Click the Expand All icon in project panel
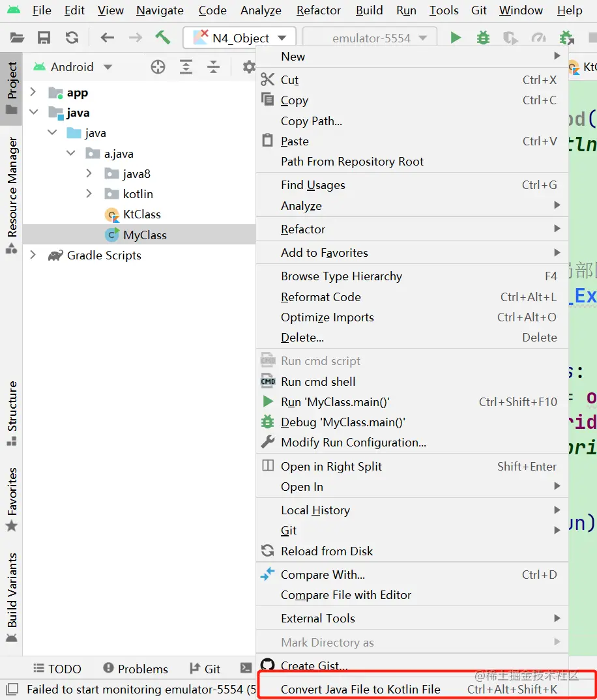597x700 pixels. 186,67
